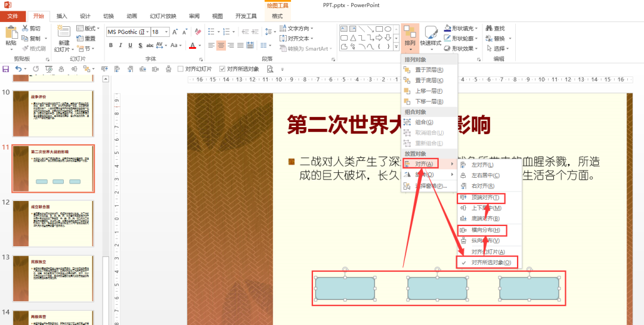
Task: Switch to Design (设计) tab
Action: (85, 16)
